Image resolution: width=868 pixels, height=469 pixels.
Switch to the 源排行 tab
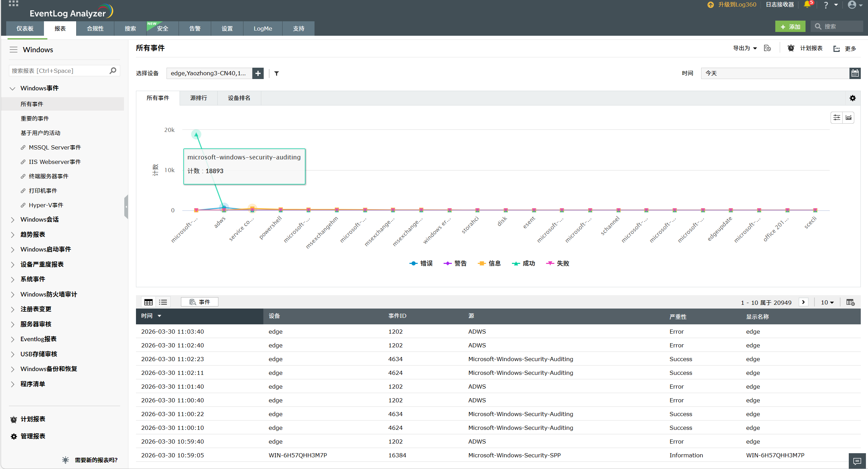(198, 98)
